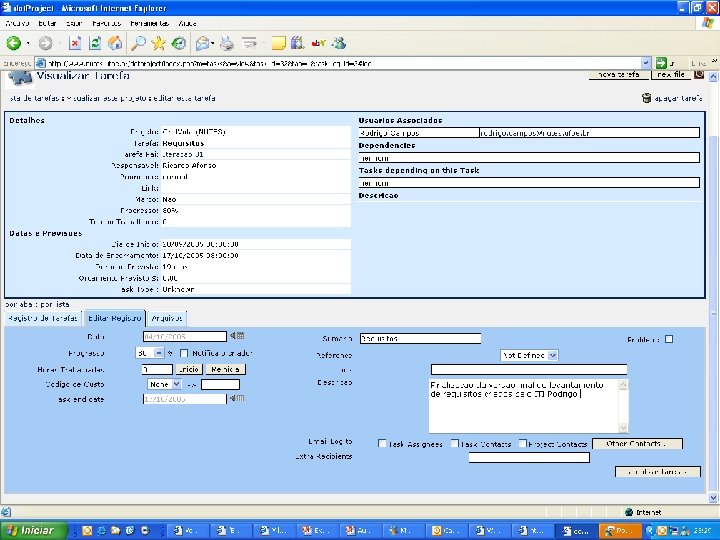Open the Favoritos menu
The height and width of the screenshot is (540, 720).
point(107,23)
